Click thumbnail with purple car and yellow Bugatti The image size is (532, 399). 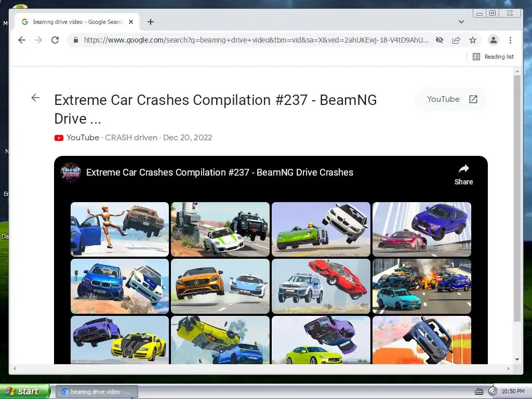click(119, 340)
